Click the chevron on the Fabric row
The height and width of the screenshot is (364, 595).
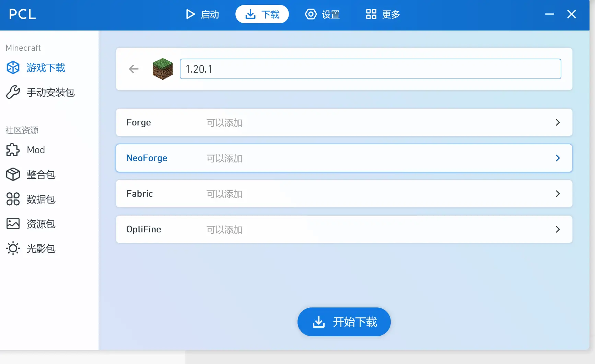click(558, 194)
